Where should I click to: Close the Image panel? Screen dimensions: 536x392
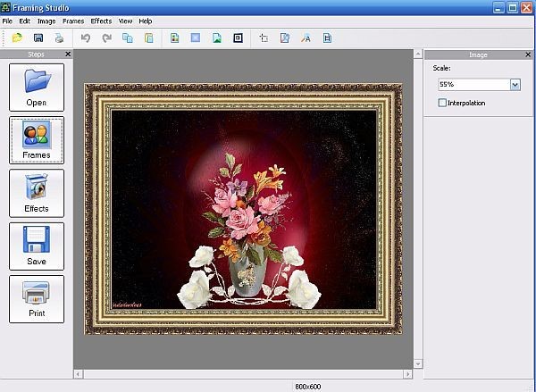528,54
